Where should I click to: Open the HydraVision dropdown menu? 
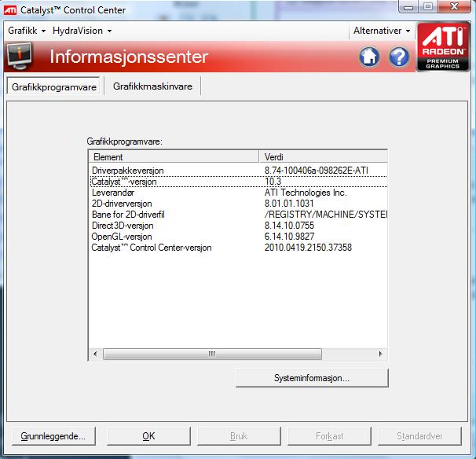coord(82,31)
